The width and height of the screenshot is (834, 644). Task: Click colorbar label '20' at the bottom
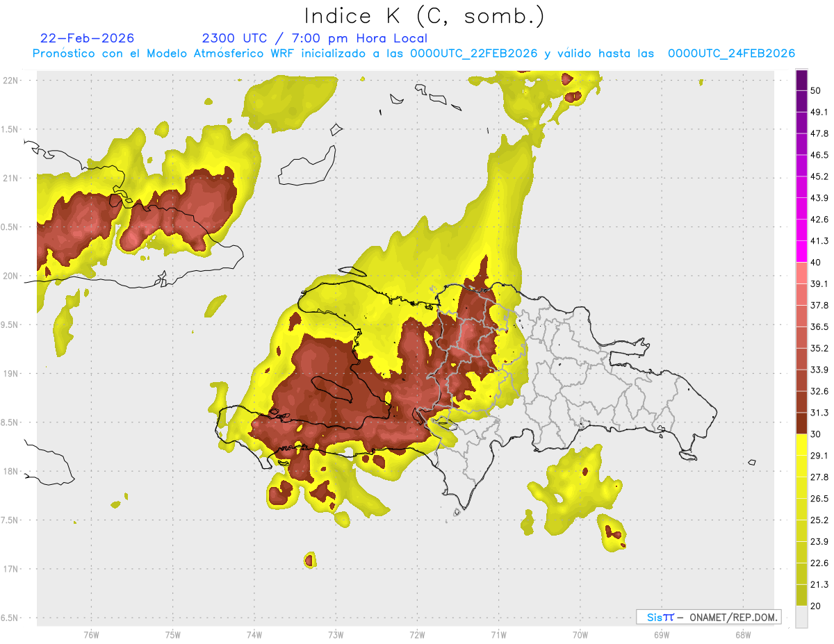pos(815,606)
